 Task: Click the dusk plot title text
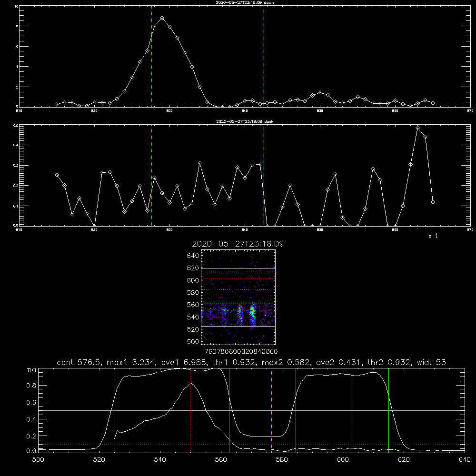coord(245,121)
